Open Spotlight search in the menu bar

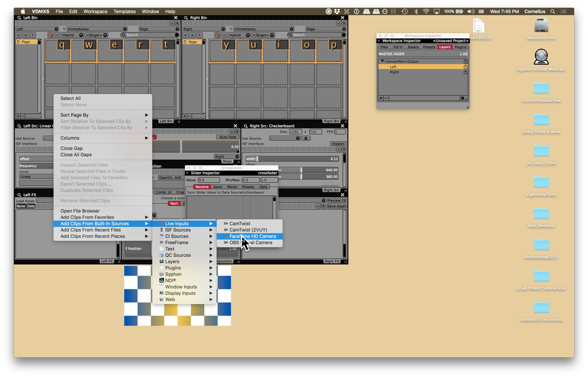[x=553, y=12]
